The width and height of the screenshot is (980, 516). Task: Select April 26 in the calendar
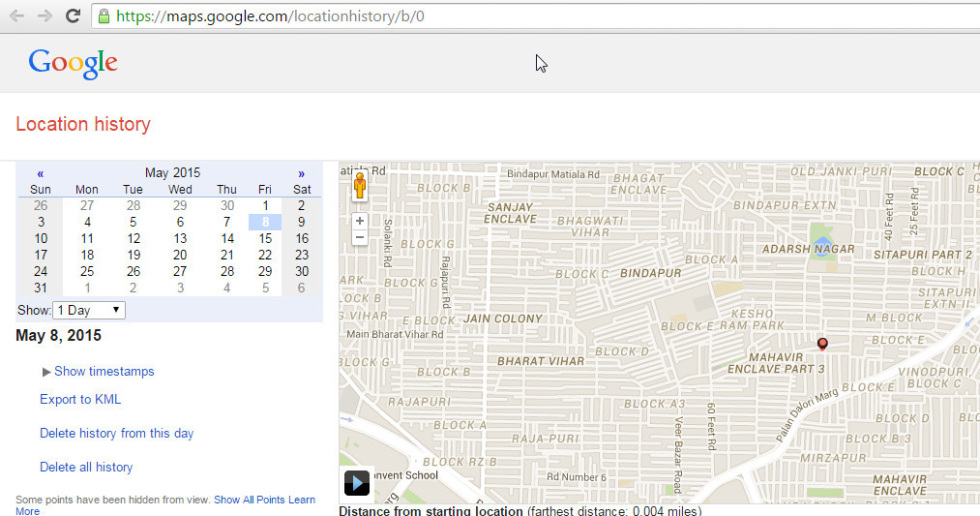(x=41, y=205)
